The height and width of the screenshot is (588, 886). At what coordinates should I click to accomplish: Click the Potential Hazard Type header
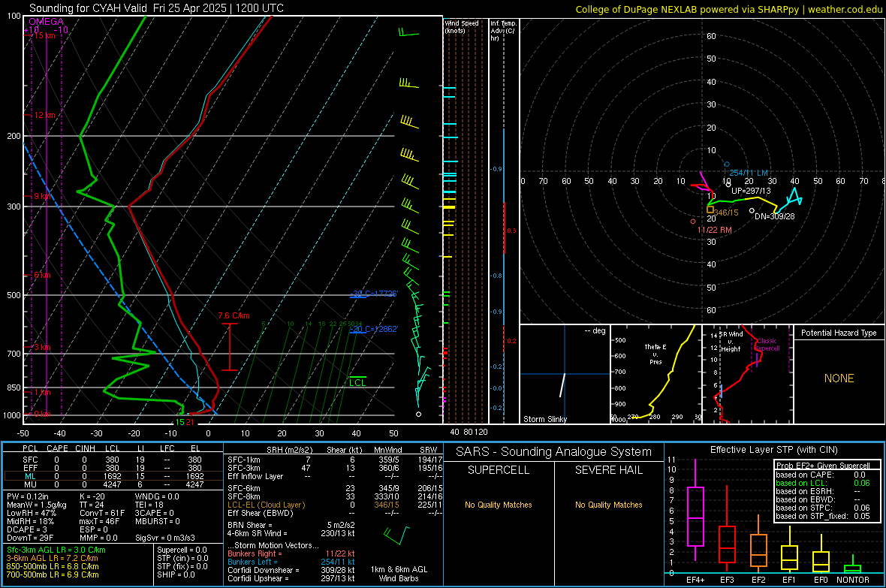839,333
